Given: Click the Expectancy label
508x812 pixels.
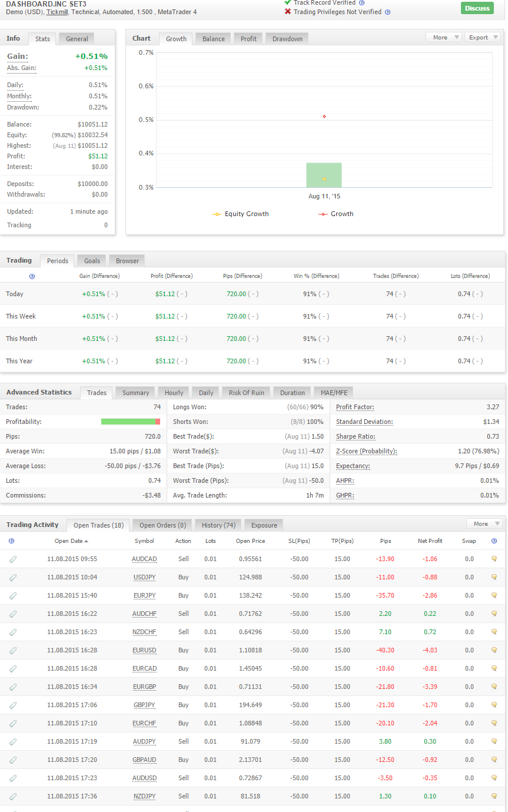Looking at the screenshot, I should point(353,466).
